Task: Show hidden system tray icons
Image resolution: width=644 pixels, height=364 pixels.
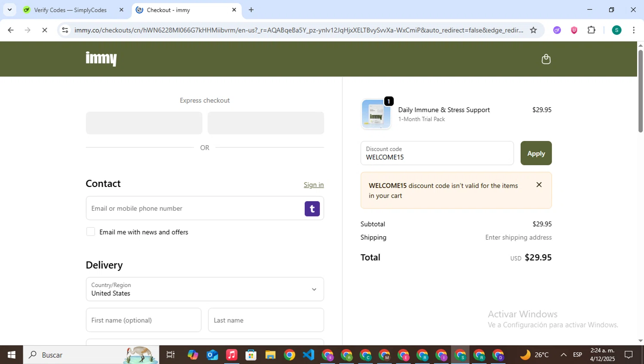Action: coord(564,355)
